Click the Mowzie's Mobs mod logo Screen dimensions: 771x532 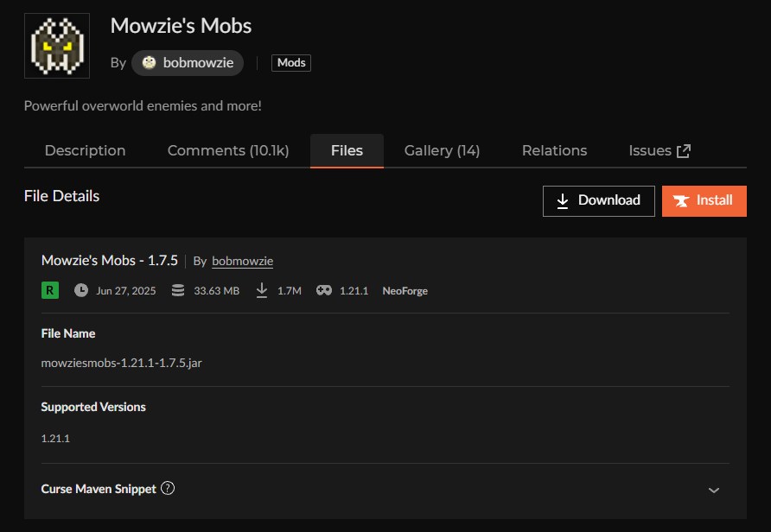[x=56, y=46]
